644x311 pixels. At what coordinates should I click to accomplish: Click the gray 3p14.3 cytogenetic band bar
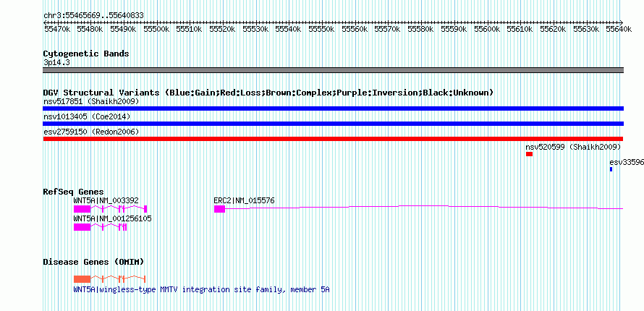click(x=333, y=70)
